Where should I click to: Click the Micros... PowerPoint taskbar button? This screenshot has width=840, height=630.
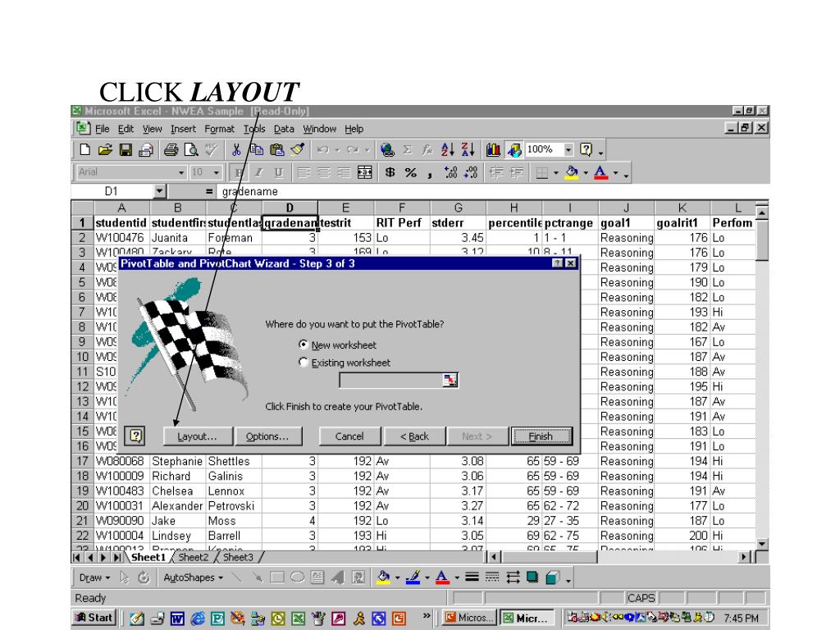pyautogui.click(x=470, y=618)
